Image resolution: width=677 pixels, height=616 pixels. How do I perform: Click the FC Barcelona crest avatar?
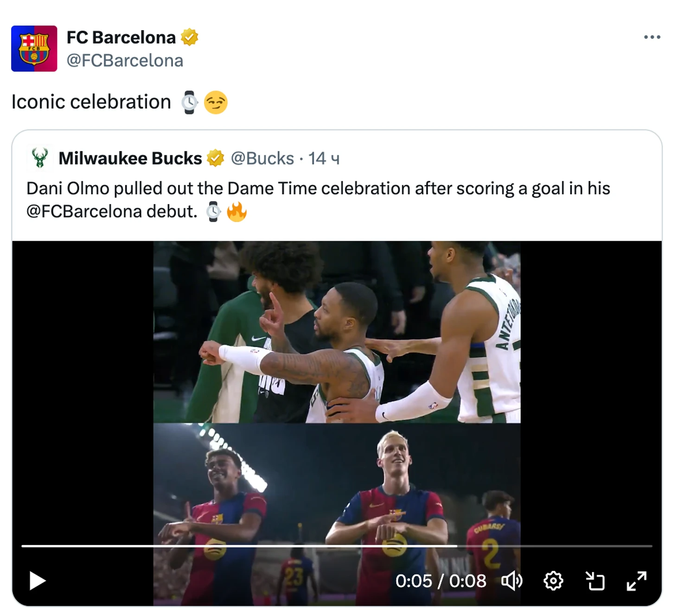(34, 49)
